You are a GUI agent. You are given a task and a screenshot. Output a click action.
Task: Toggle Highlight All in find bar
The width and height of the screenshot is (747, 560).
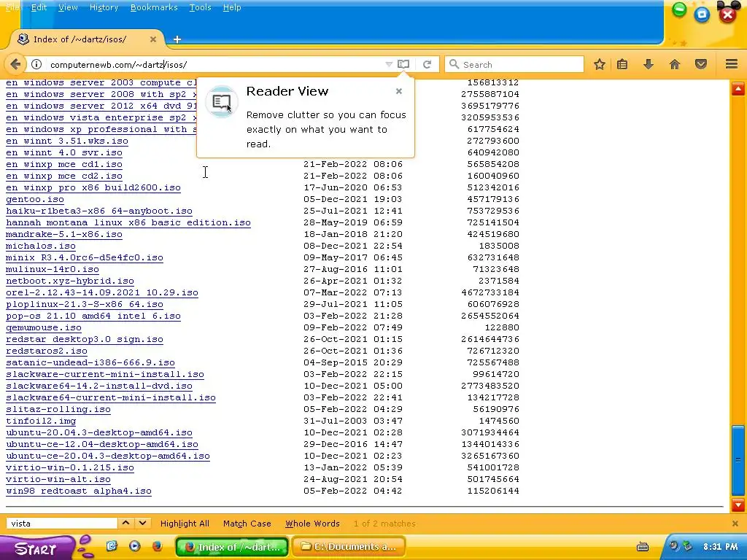[x=185, y=524]
